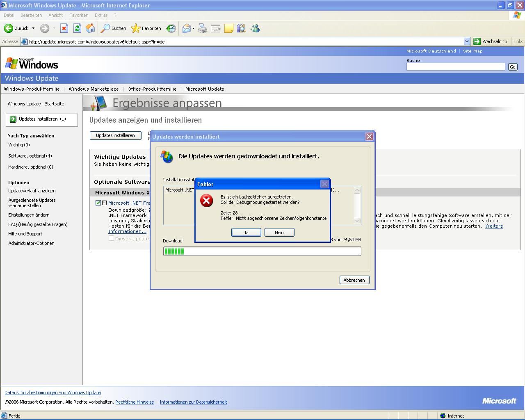Click the Mail envelope toolbar icon
The height and width of the screenshot is (420, 525).
pos(187,28)
